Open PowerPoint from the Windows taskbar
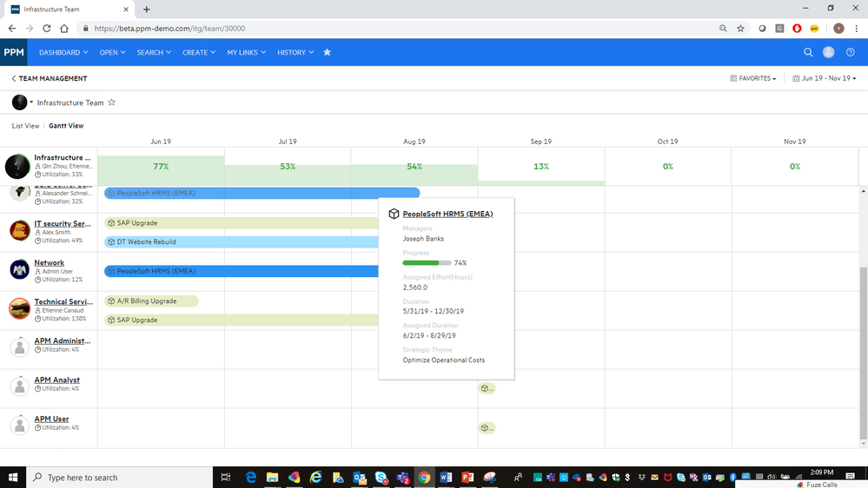868x488 pixels. tap(467, 478)
